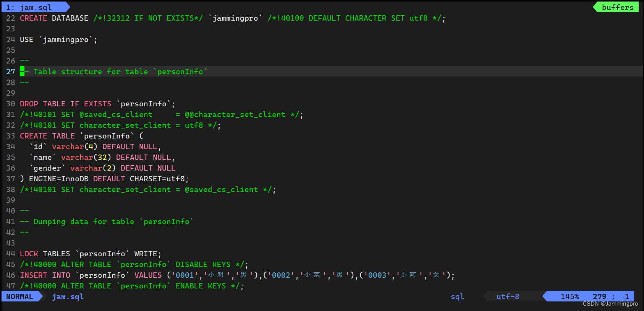Image resolution: width=644 pixels, height=311 pixels.
Task: Click the 279 line count in status line
Action: coord(599,296)
